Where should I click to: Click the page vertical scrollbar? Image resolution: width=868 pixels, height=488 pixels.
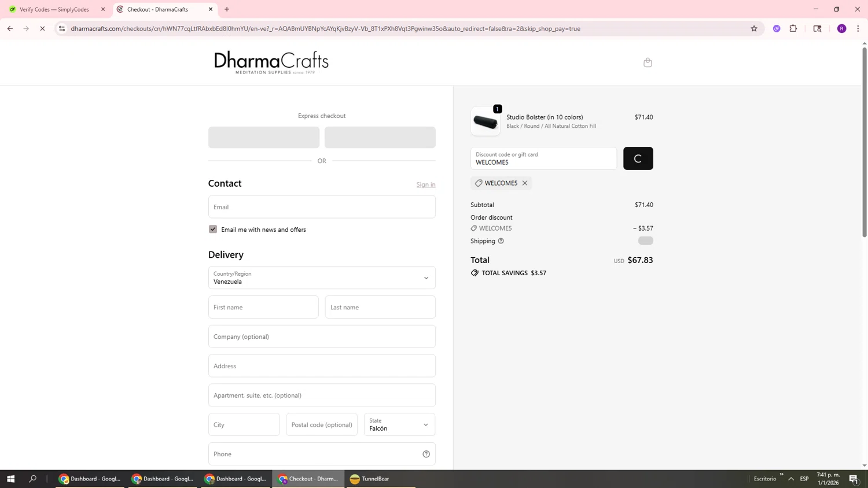click(x=865, y=142)
